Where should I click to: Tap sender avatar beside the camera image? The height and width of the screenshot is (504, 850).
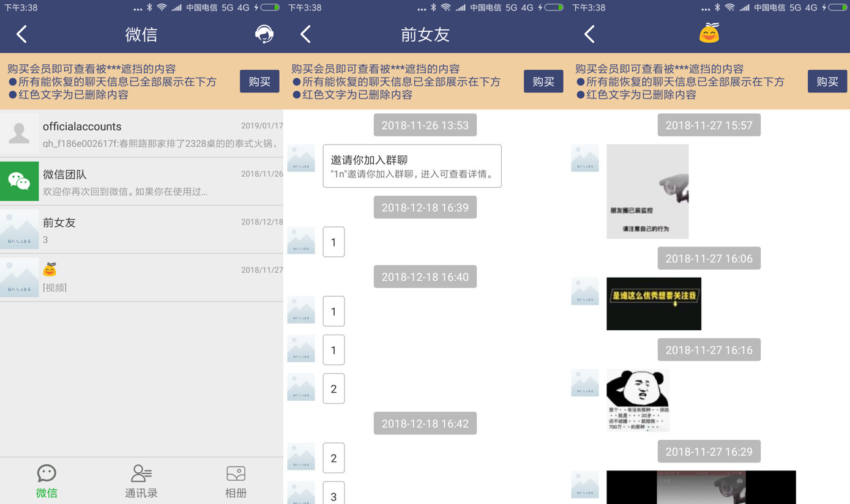[585, 158]
